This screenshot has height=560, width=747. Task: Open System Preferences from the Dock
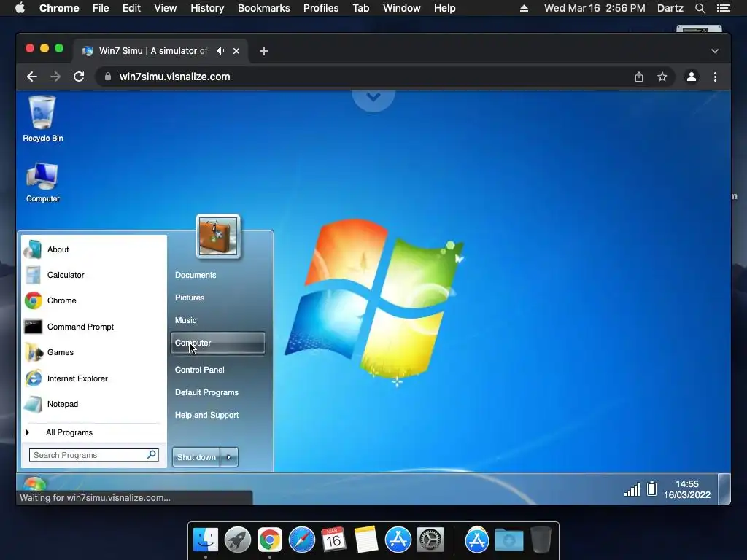430,540
